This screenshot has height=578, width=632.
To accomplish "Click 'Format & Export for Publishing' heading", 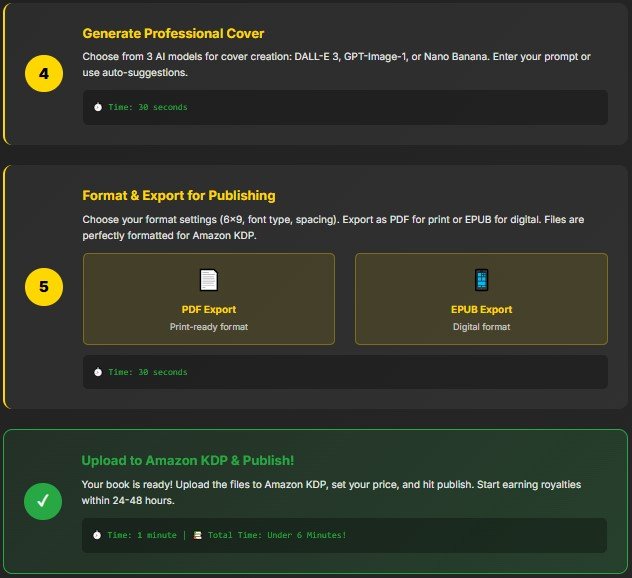I will [178, 195].
